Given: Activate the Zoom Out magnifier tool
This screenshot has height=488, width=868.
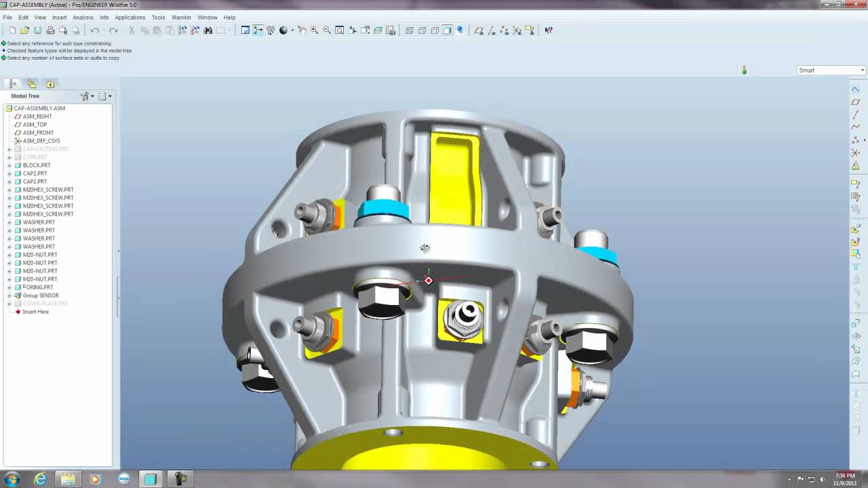Looking at the screenshot, I should pos(327,30).
